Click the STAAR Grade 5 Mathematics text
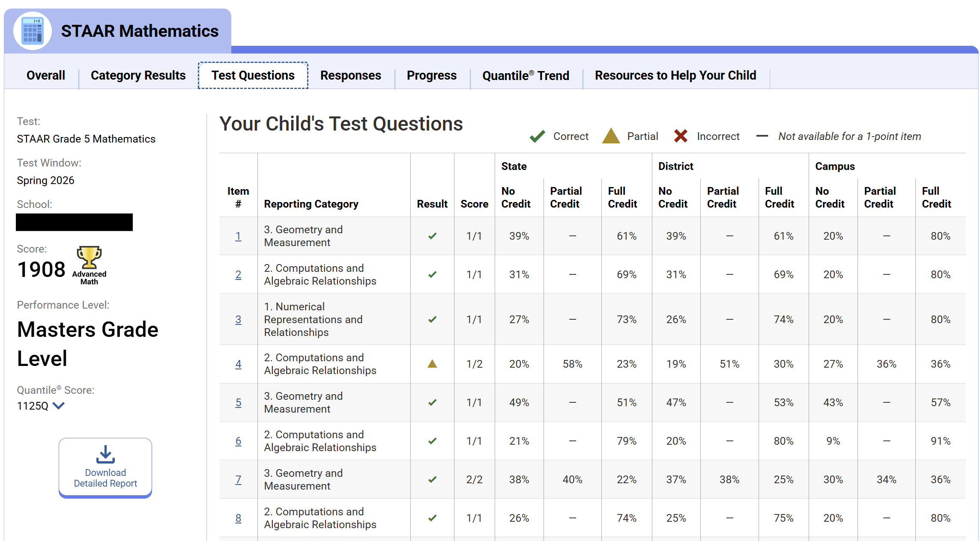The image size is (980, 541). (86, 139)
